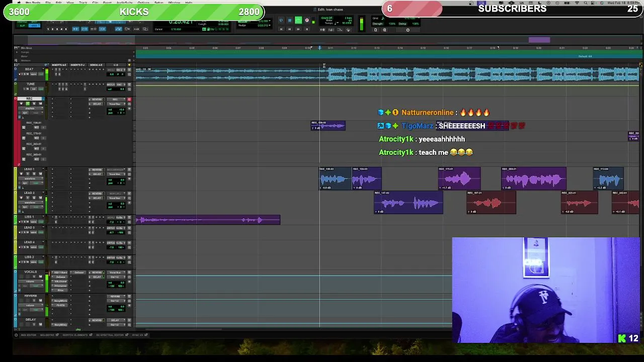The image size is (644, 362).
Task: Open the AudioSuite menu
Action: pos(124,3)
